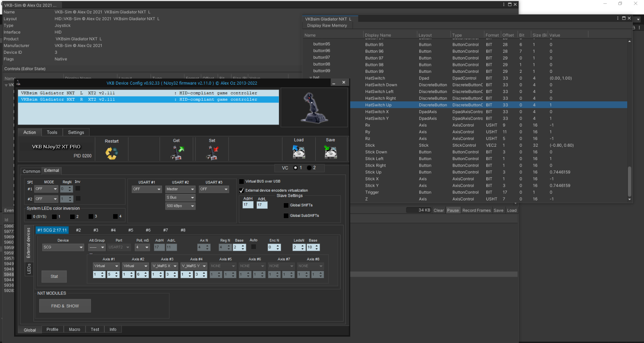Open the USART #1 dropdown
Image resolution: width=644 pixels, height=343 pixels.
point(147,189)
